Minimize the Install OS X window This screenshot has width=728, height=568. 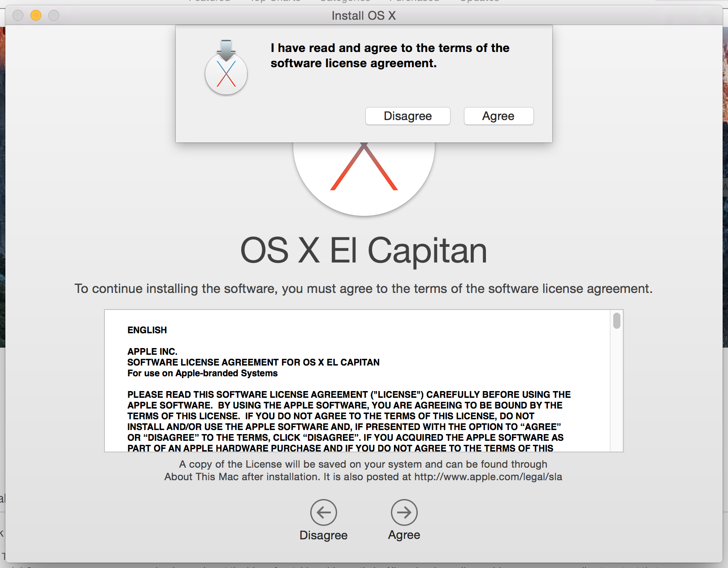[x=36, y=16]
